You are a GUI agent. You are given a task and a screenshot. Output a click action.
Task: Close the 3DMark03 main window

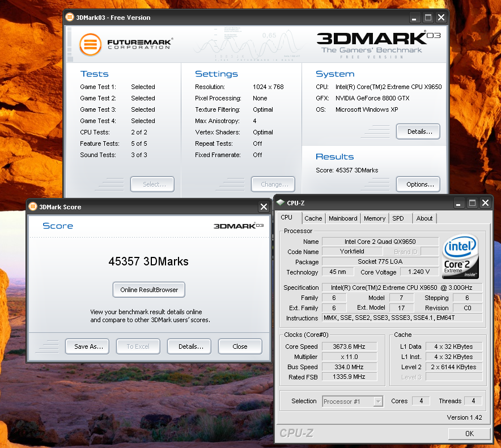point(441,18)
